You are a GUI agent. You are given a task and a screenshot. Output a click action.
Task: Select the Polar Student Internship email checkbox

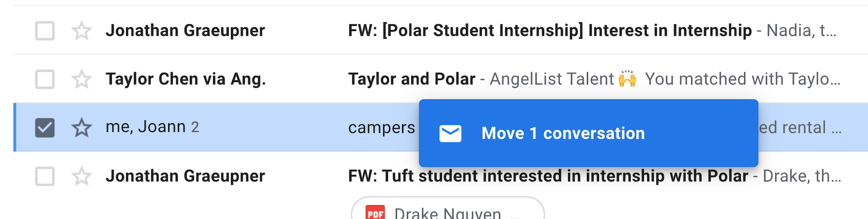tap(45, 31)
